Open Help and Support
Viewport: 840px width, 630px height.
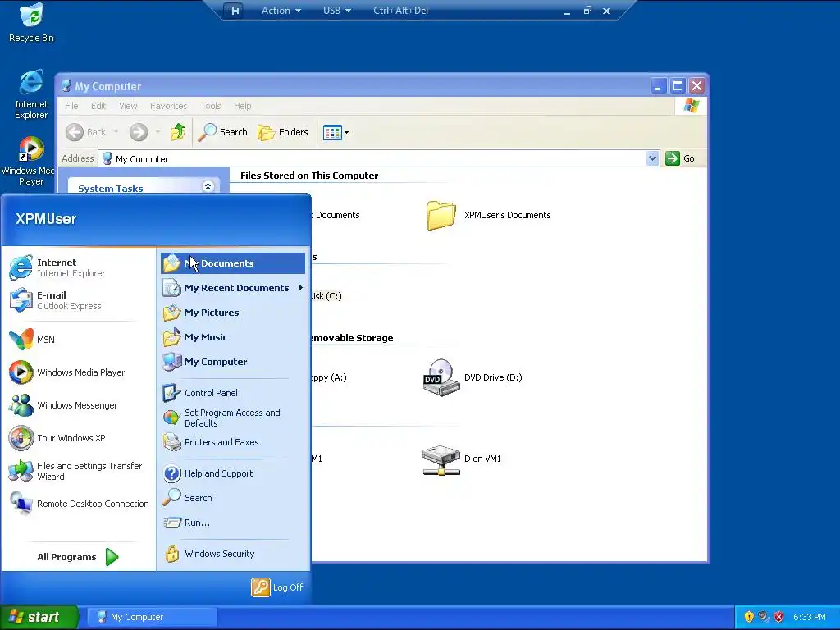click(233, 473)
